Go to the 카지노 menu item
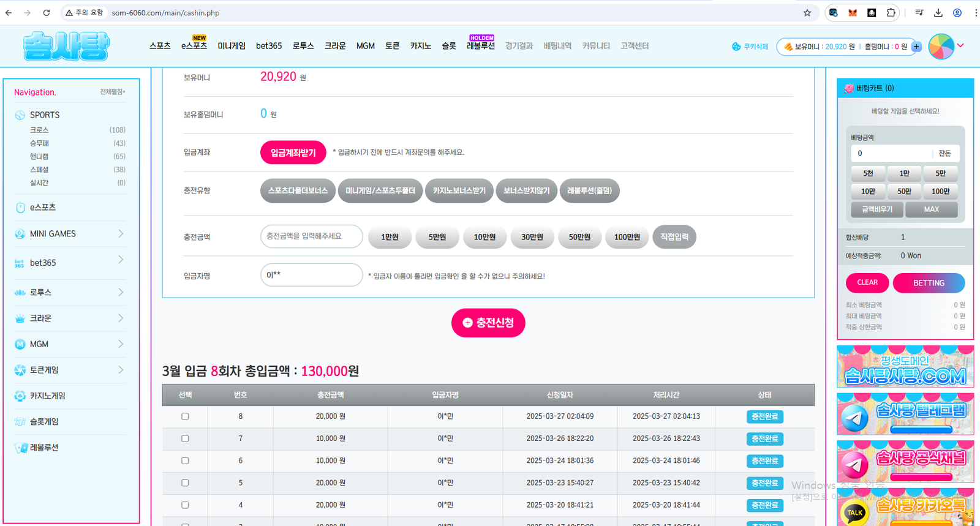The image size is (980, 526). tap(420, 46)
